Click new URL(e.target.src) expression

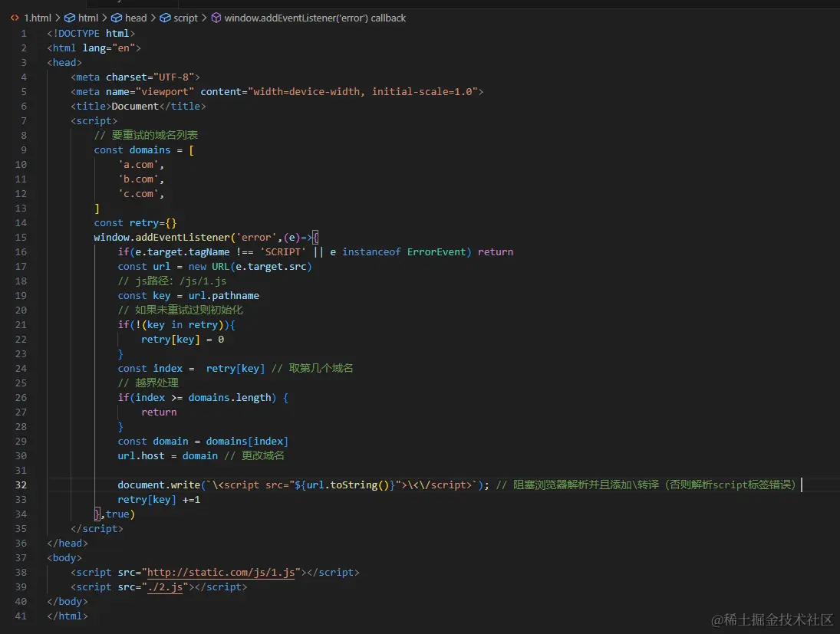(249, 267)
